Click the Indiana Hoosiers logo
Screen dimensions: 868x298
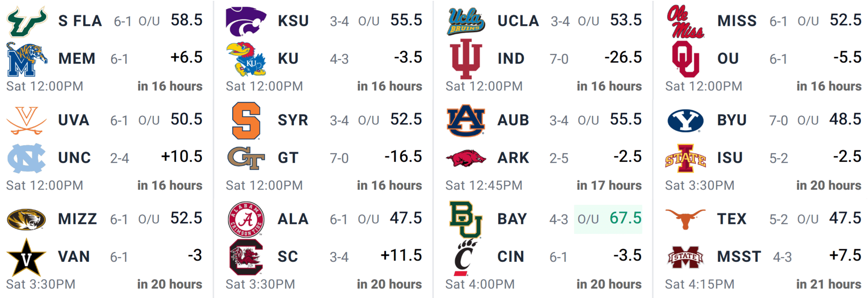point(466,59)
